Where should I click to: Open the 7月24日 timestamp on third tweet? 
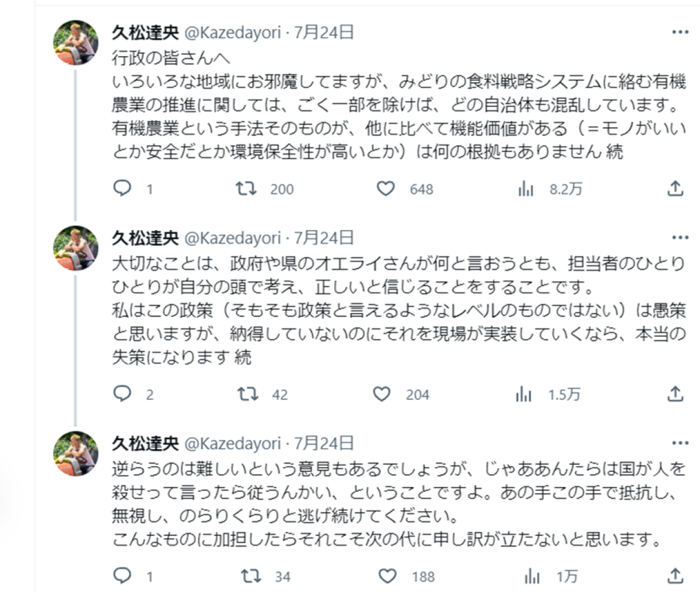pyautogui.click(x=324, y=444)
